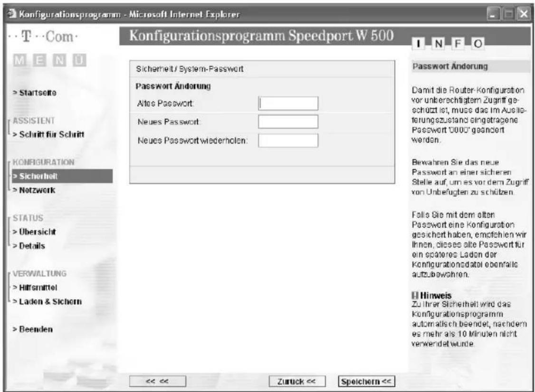Maximize the Internet Explorer window
The image size is (535, 392).
[508, 14]
